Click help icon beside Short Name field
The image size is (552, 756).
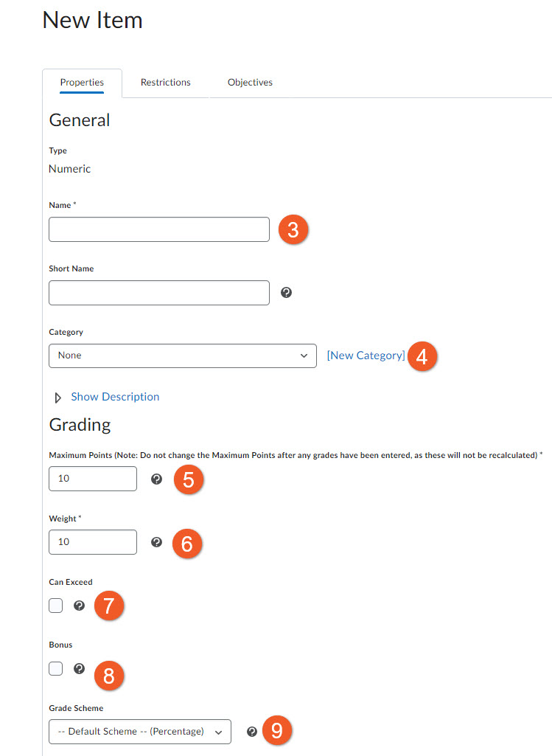[x=287, y=292]
